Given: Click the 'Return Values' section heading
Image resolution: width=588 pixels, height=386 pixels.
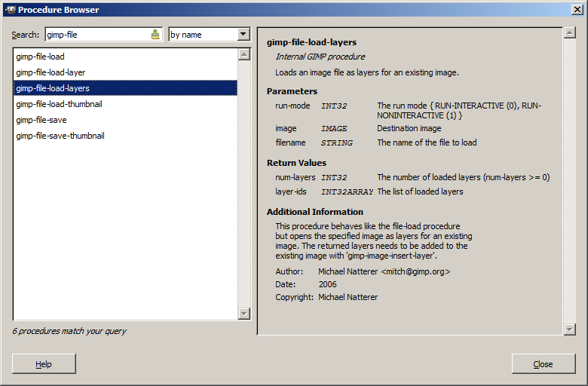Looking at the screenshot, I should (x=296, y=163).
